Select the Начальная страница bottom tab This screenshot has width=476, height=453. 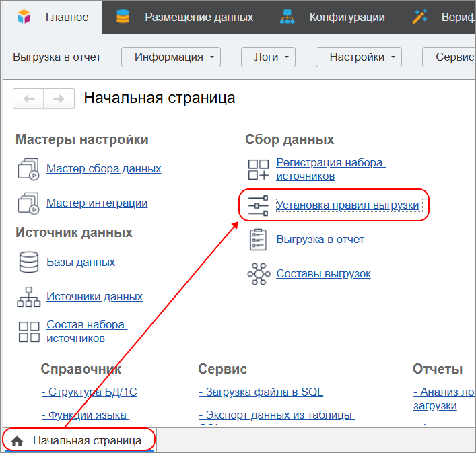point(79,440)
